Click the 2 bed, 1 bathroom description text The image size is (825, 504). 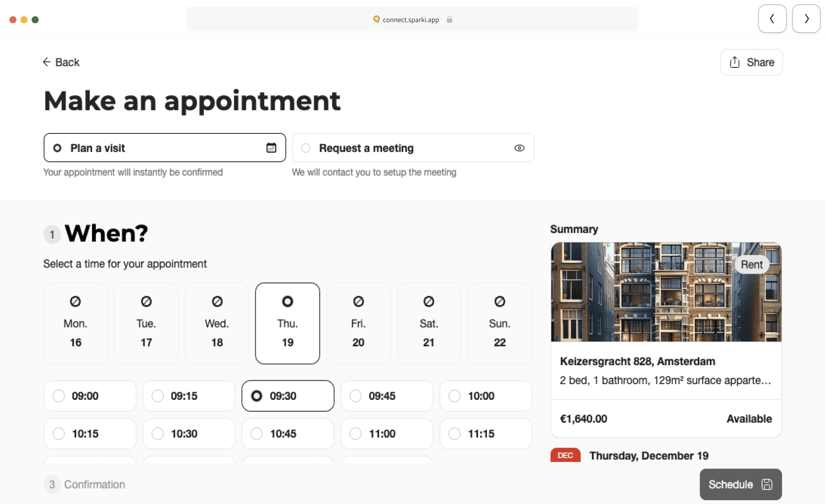[665, 380]
